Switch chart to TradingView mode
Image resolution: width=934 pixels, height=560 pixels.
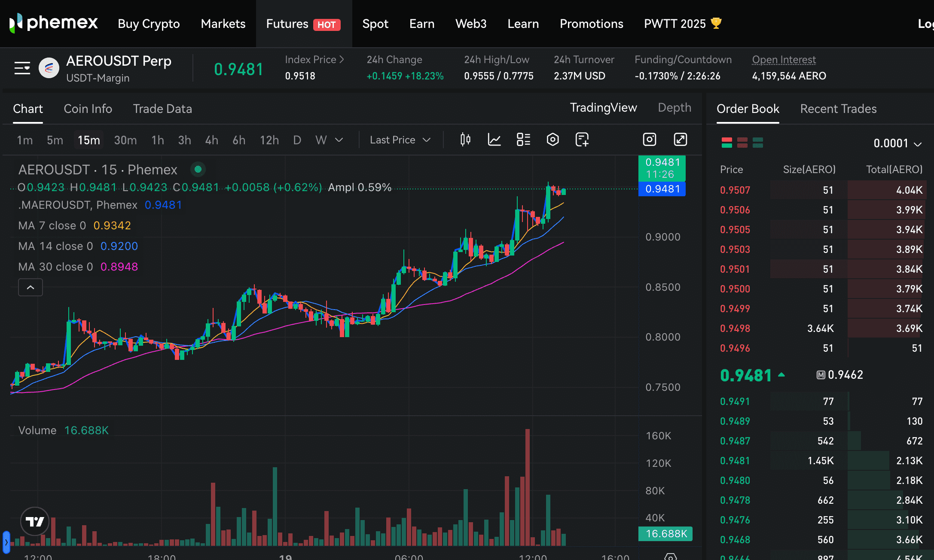(x=603, y=107)
